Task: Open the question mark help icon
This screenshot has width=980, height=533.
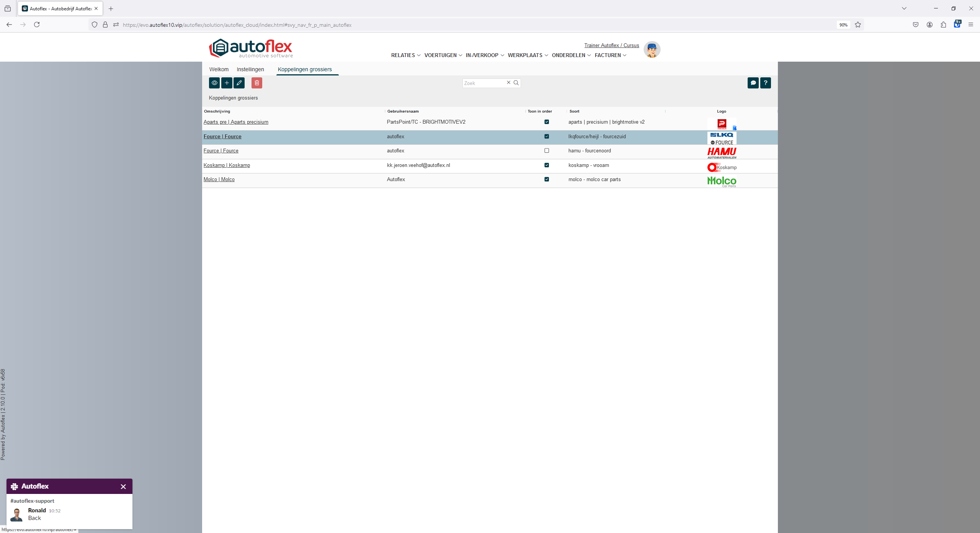Action: tap(765, 83)
